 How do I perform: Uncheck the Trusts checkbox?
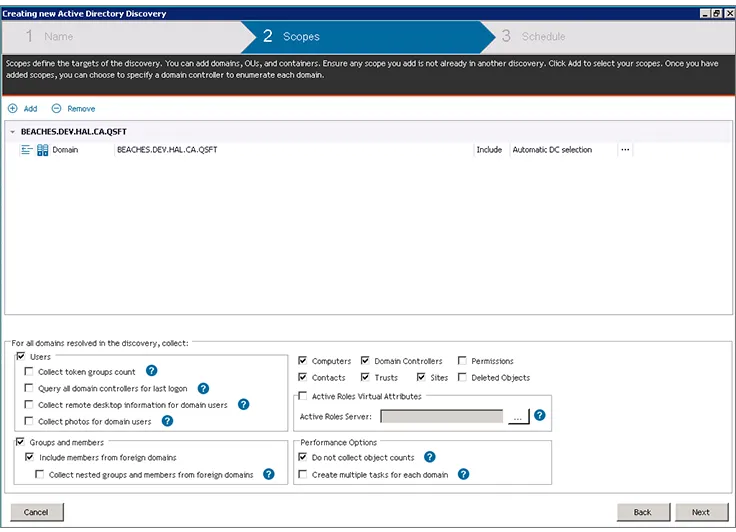365,377
